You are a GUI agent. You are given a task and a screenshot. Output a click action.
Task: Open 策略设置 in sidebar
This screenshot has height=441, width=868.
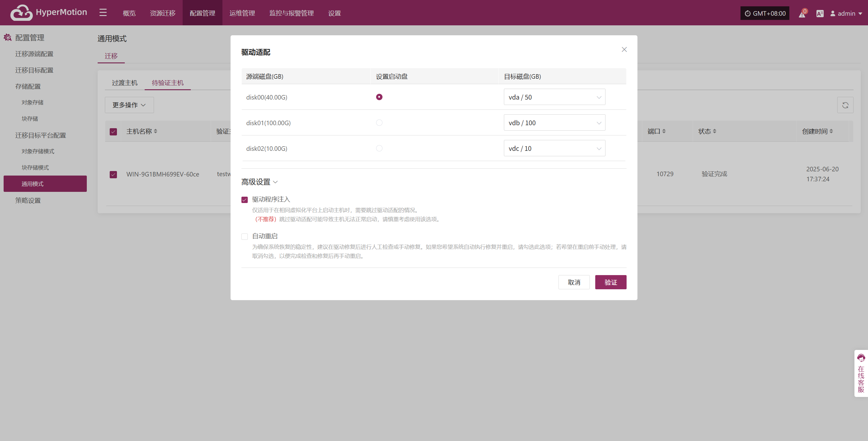[28, 200]
